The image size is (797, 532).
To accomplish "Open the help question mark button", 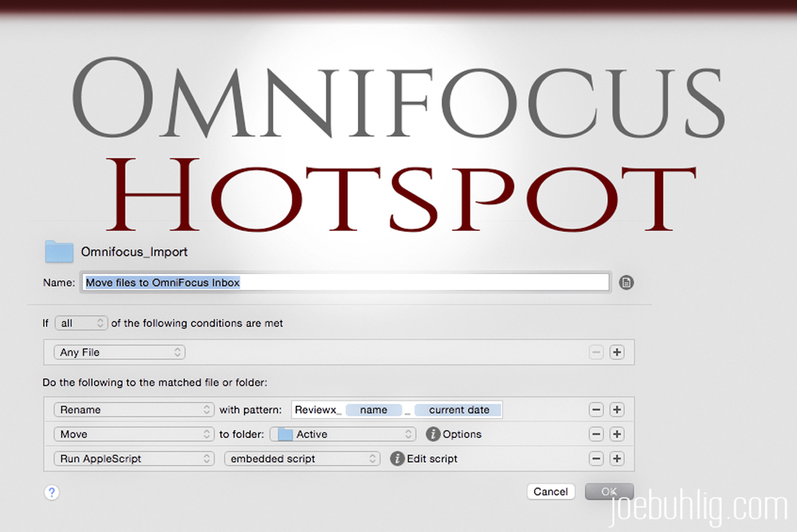I will pyautogui.click(x=51, y=492).
